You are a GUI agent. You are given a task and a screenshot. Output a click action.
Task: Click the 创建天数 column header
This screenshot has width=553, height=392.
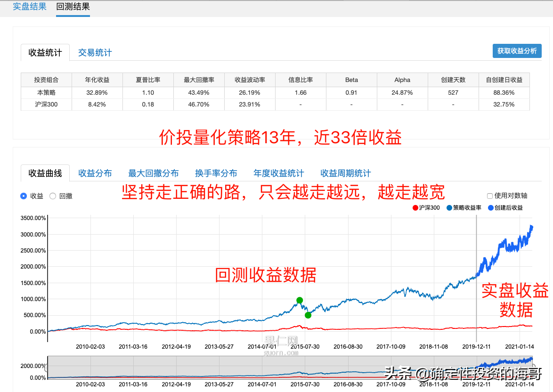coord(453,80)
